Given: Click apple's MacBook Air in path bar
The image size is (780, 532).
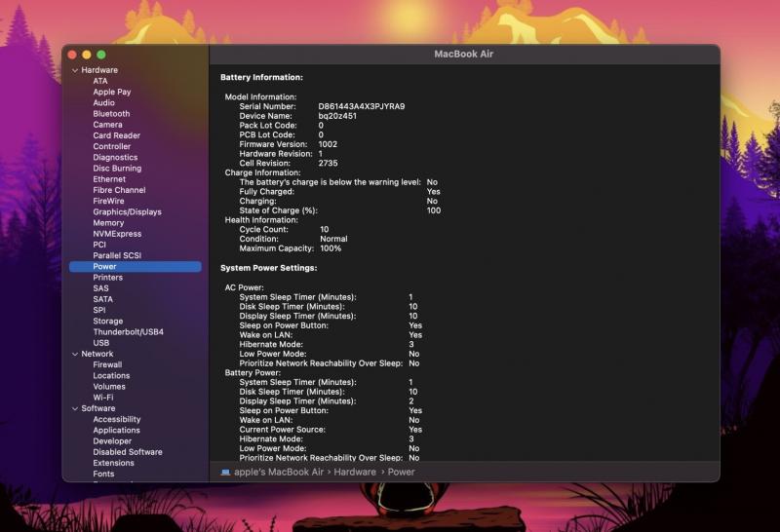Looking at the screenshot, I should click(x=279, y=473).
